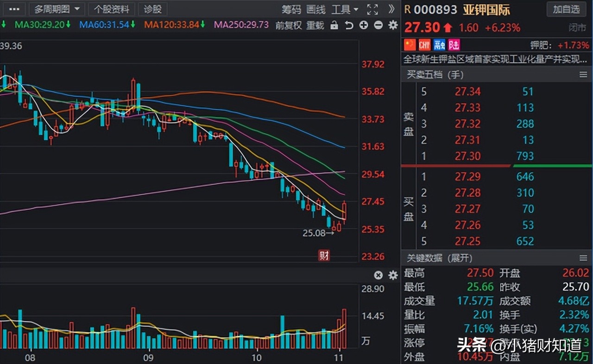Open the 诊股 stock diagnosis tab
593x364 pixels.
(153, 9)
